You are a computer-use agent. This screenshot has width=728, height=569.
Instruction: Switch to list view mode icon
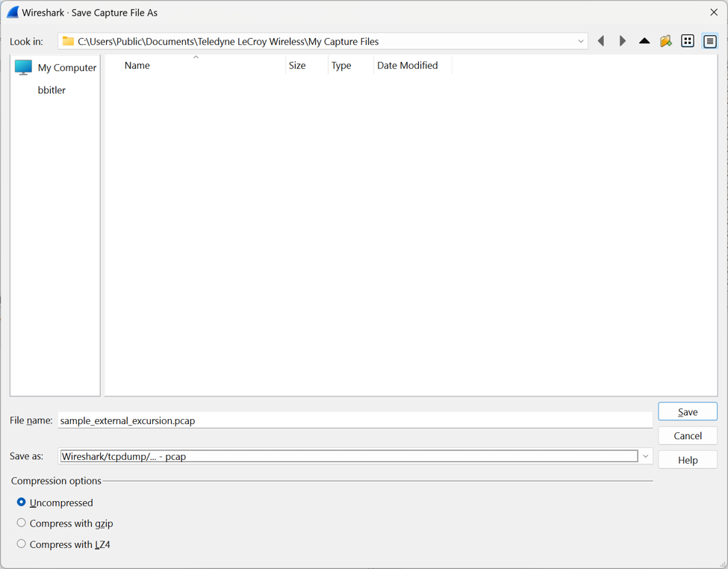click(688, 41)
